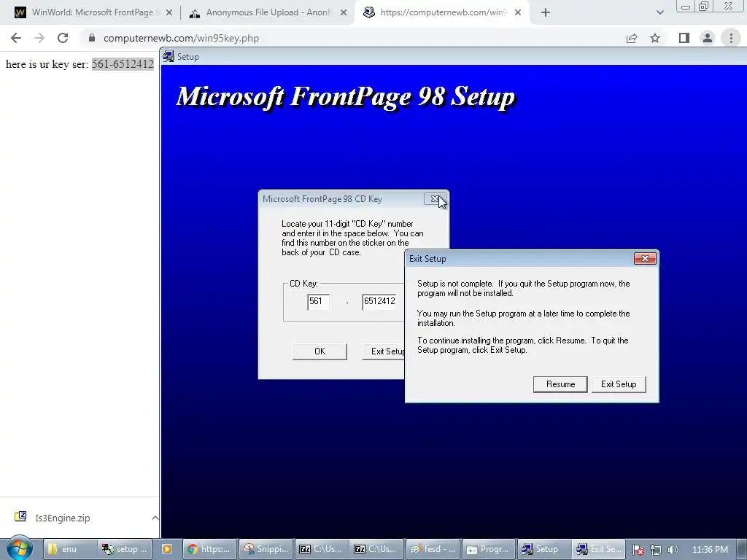Screen dimensions: 747x560
Task: Click the key text 561-6512412 on webpage
Action: [123, 64]
